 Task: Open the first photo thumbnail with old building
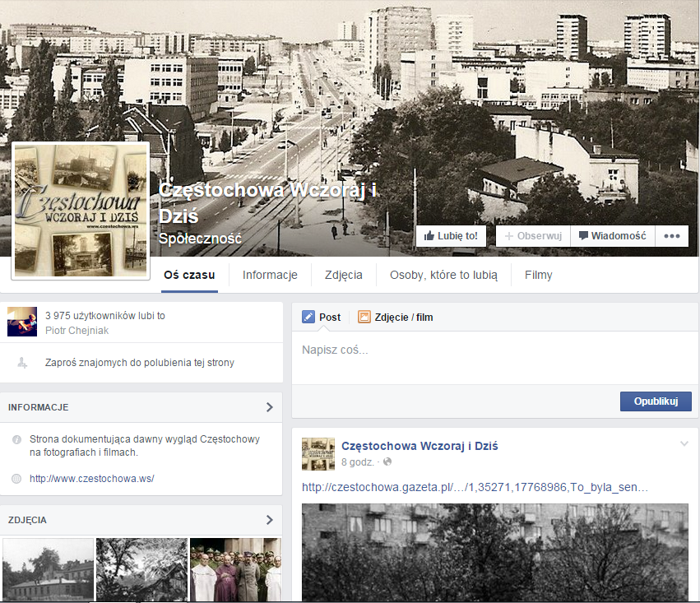[49, 569]
